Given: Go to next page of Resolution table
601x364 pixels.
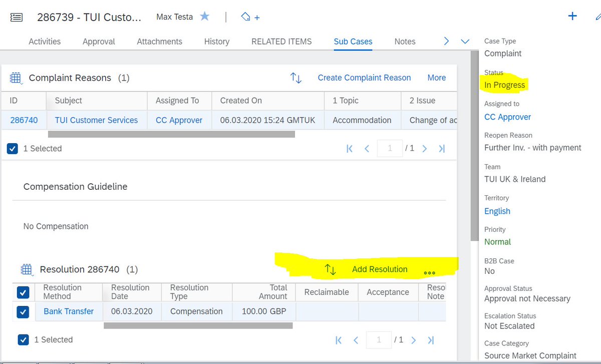Looking at the screenshot, I should pyautogui.click(x=414, y=340).
